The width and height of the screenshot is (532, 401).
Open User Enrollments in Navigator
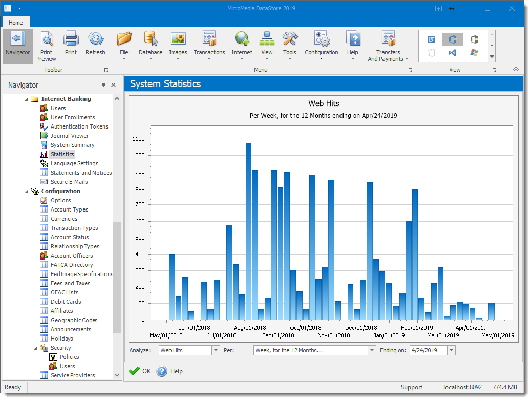tap(73, 117)
